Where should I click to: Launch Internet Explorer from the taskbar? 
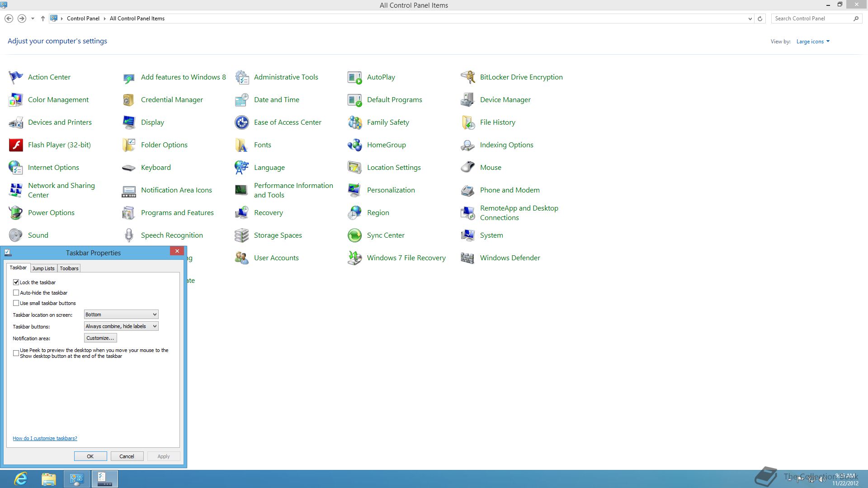[21, 479]
